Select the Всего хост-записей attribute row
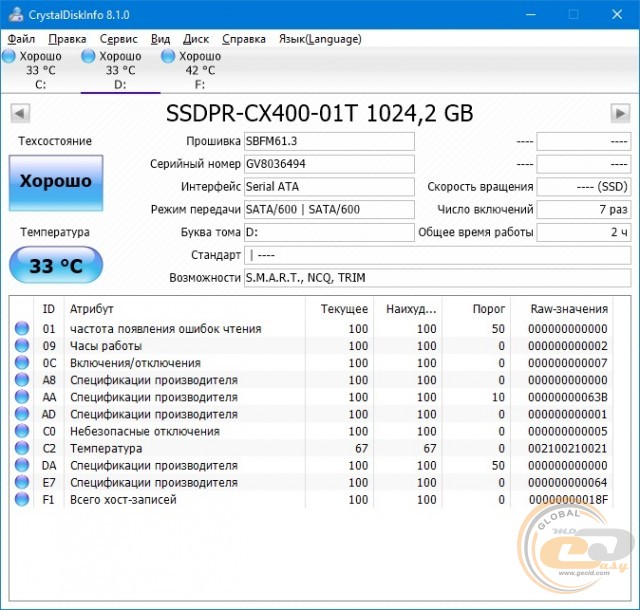This screenshot has height=610, width=640. (311, 499)
